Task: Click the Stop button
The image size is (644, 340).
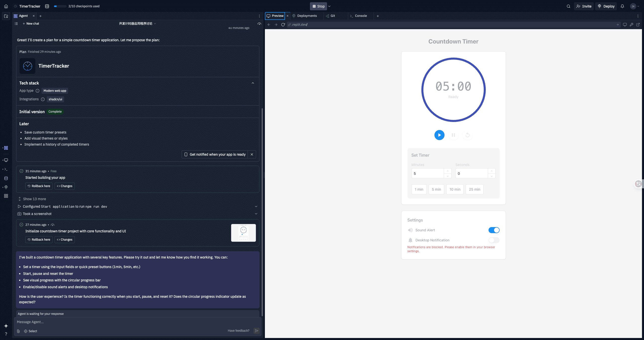Action: click(x=318, y=6)
